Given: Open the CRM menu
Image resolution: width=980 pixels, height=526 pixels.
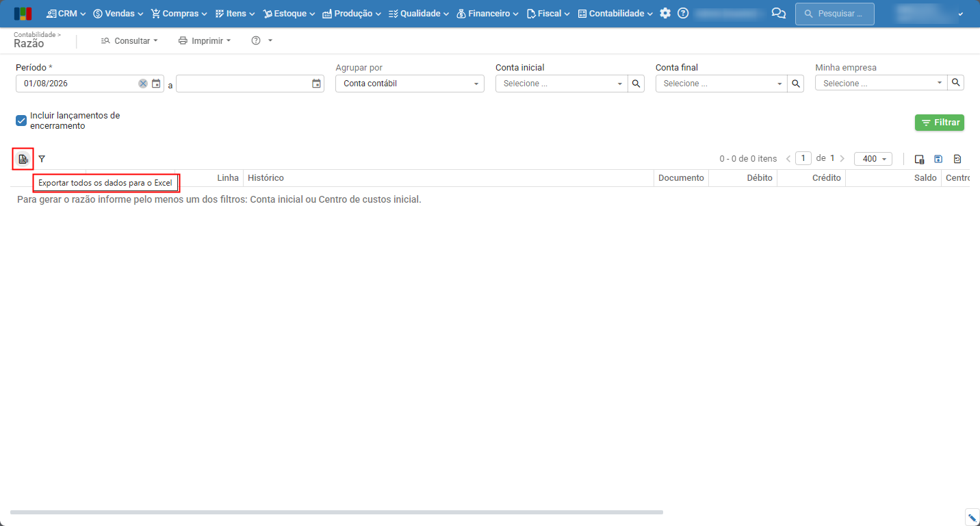Looking at the screenshot, I should point(66,13).
